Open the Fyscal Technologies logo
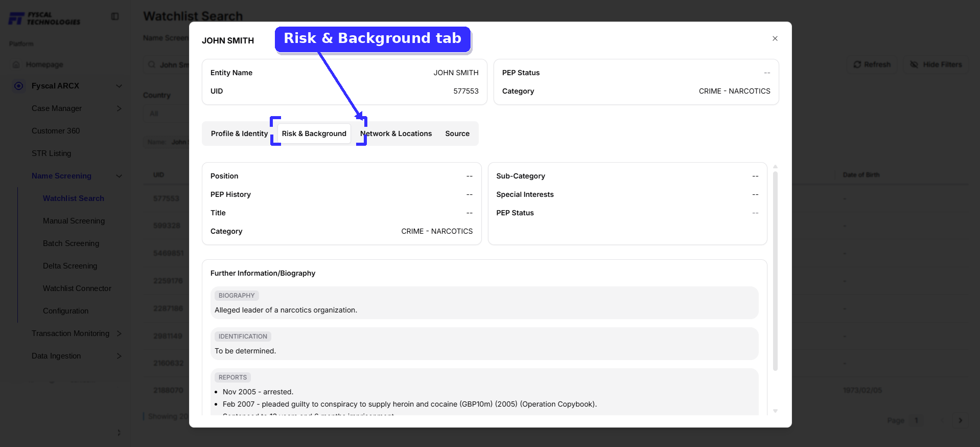The width and height of the screenshot is (980, 447). (44, 18)
